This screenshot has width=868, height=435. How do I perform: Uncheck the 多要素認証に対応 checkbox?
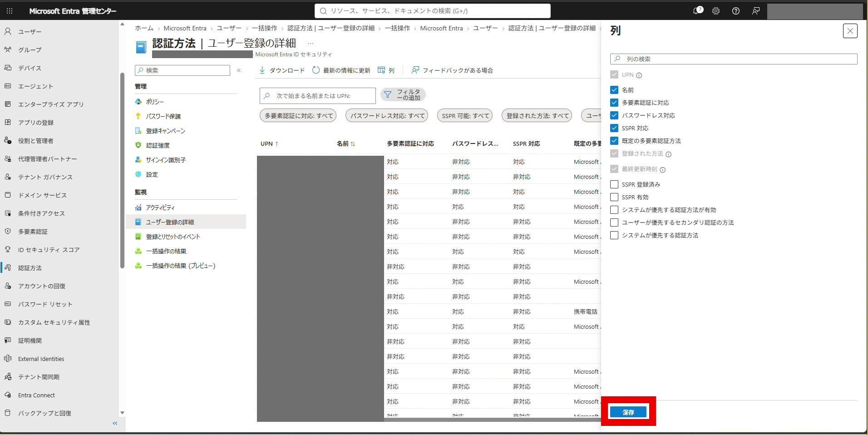(614, 103)
